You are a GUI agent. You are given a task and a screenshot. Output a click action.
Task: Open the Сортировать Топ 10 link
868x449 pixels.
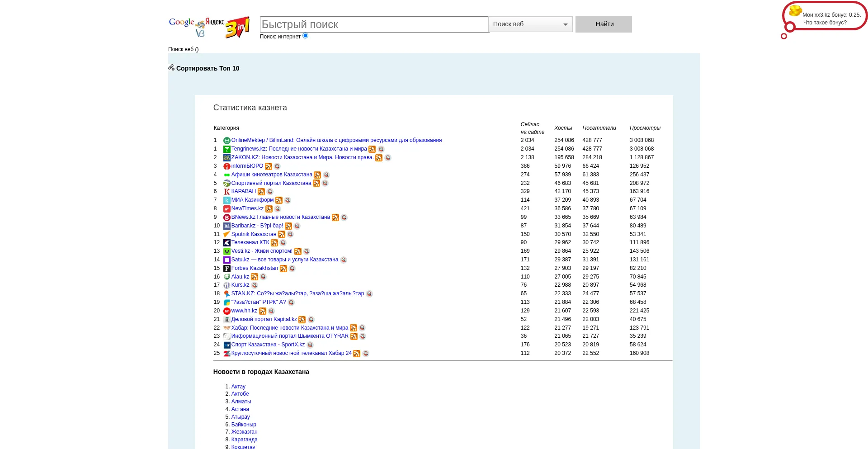[208, 68]
